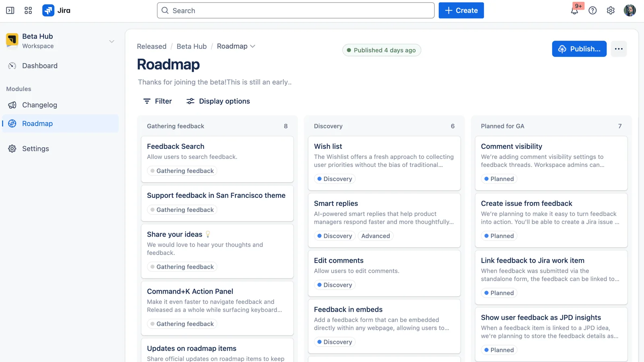Click the Filter lines icon
The height and width of the screenshot is (362, 644).
(x=147, y=101)
